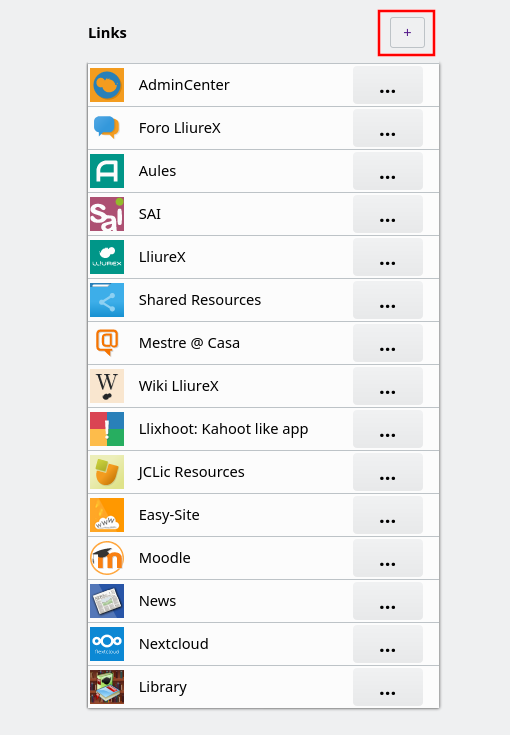The image size is (510, 735).
Task: Open the Llixhoot: Kahoot like app link
Action: 223,429
